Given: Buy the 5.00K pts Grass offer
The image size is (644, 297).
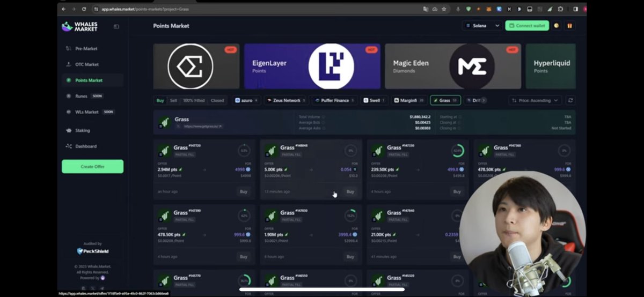Looking at the screenshot, I should click(350, 191).
